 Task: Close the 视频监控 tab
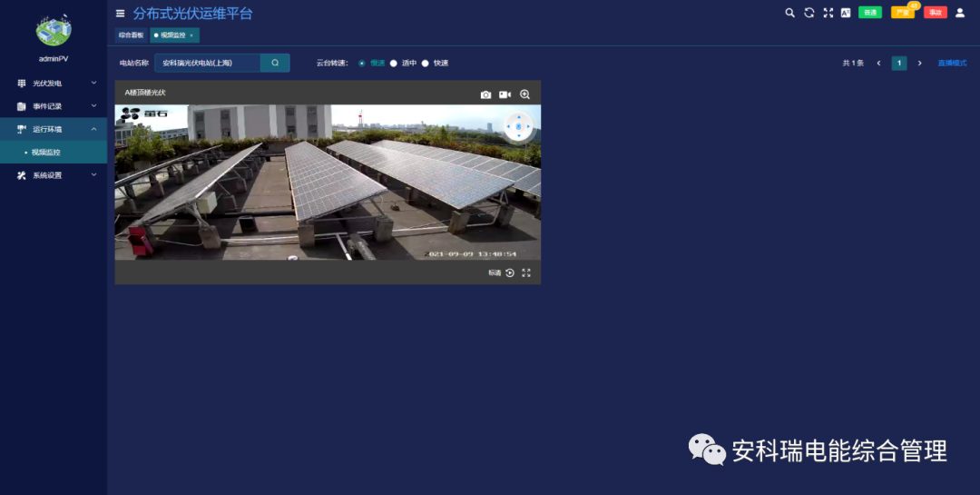[191, 35]
